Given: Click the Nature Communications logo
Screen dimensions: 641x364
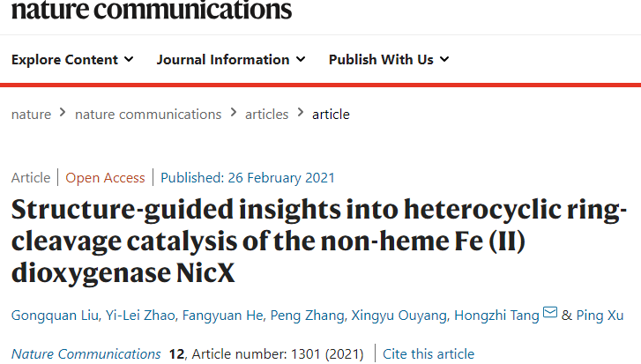Looking at the screenshot, I should point(152,11).
